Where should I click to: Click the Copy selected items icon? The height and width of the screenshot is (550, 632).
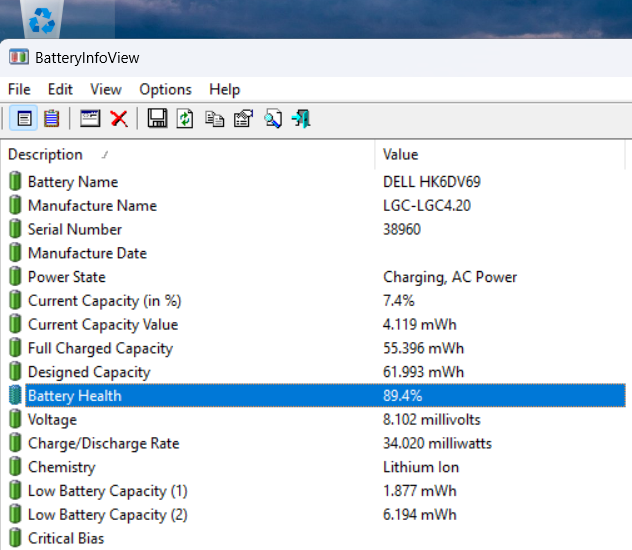214,119
